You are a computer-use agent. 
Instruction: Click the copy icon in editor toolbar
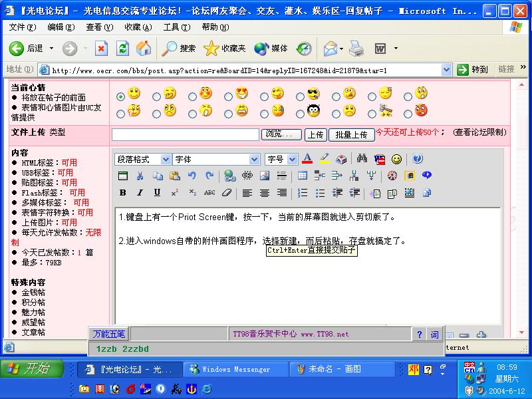158,176
